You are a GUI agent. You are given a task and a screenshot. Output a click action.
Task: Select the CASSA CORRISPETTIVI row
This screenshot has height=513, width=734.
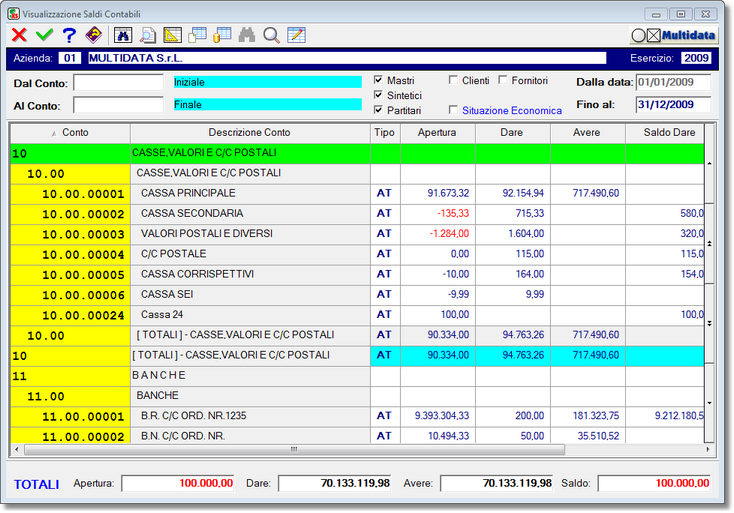[357, 274]
